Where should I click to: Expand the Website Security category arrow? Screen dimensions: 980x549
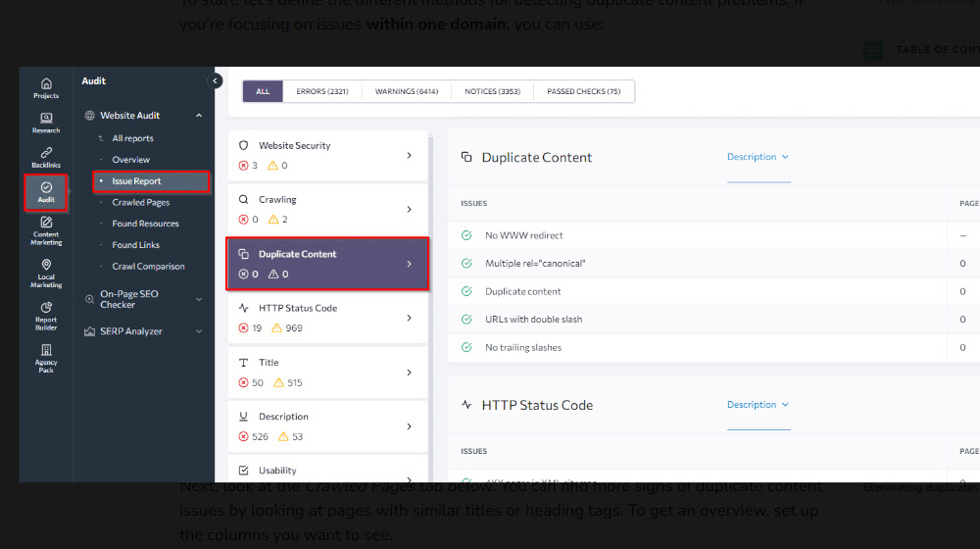(410, 155)
